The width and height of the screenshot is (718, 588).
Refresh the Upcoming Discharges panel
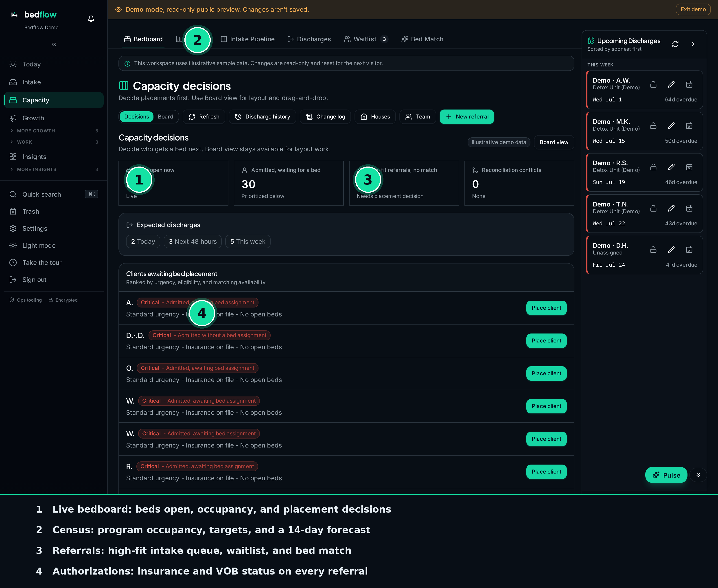coord(675,44)
